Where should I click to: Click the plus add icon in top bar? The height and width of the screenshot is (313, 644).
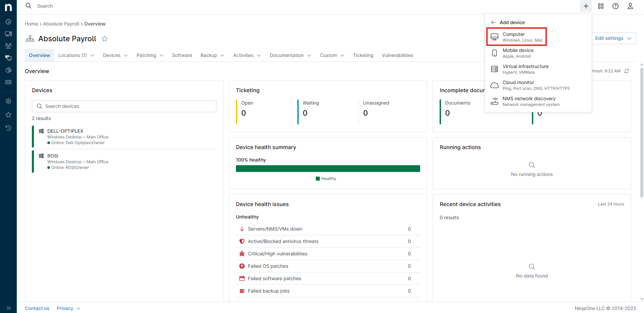pyautogui.click(x=586, y=6)
